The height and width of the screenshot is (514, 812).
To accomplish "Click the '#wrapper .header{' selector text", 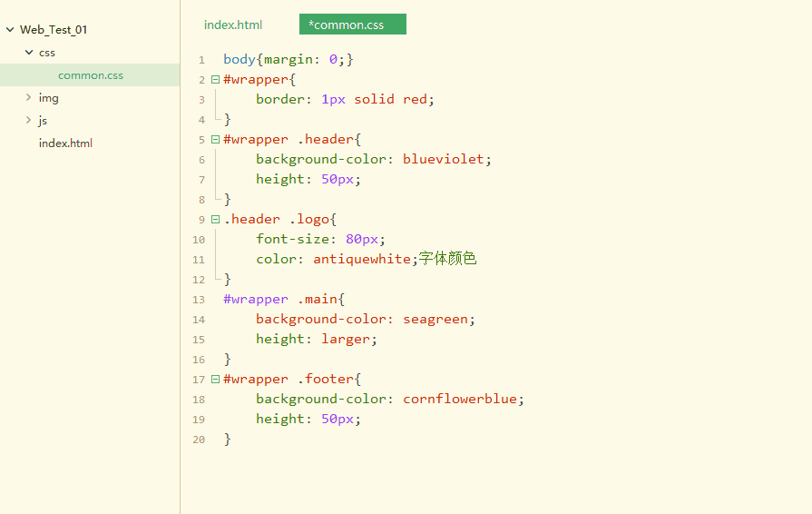I will tap(292, 139).
